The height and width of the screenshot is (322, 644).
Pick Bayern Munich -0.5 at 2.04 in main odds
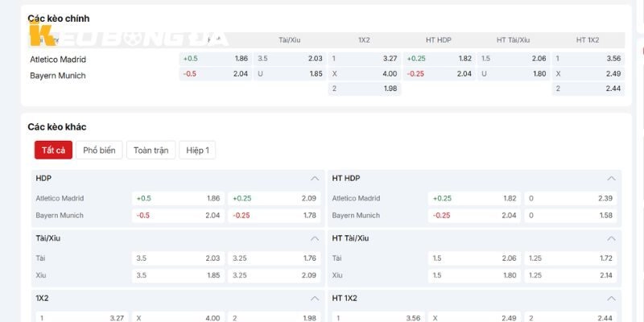[216, 74]
